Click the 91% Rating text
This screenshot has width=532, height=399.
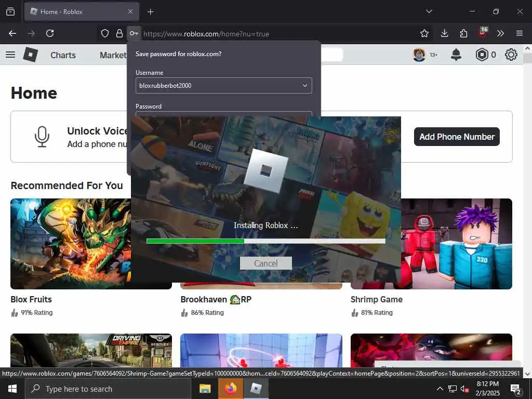[x=37, y=312]
